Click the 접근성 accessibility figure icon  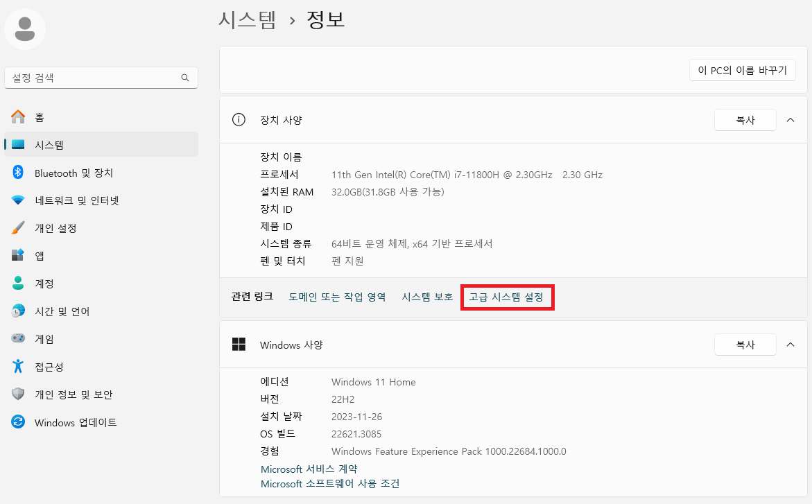coord(18,366)
